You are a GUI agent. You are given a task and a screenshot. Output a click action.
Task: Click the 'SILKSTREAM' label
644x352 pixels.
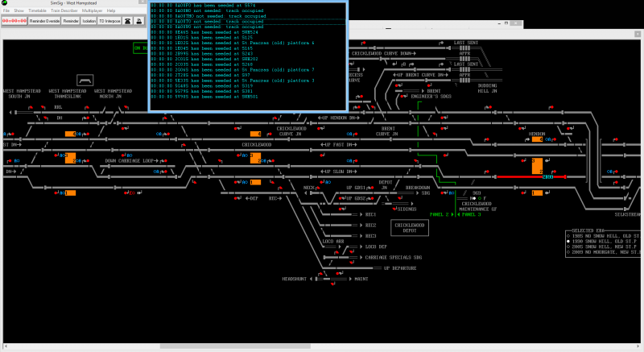627,214
